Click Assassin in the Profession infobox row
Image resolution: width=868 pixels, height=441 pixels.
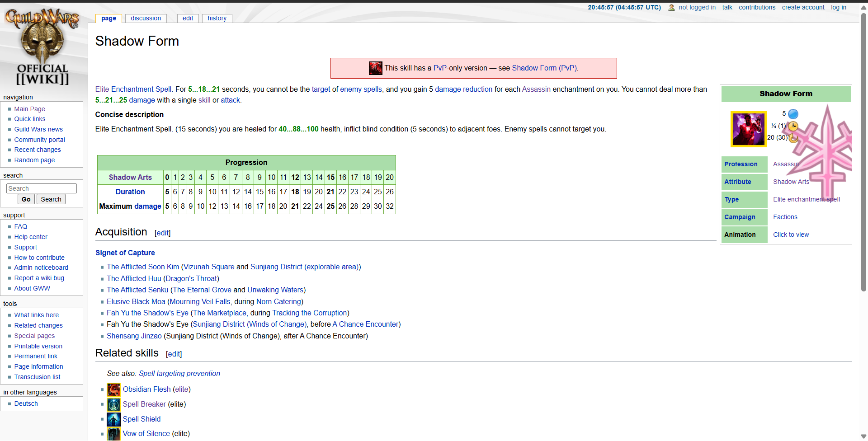(785, 164)
